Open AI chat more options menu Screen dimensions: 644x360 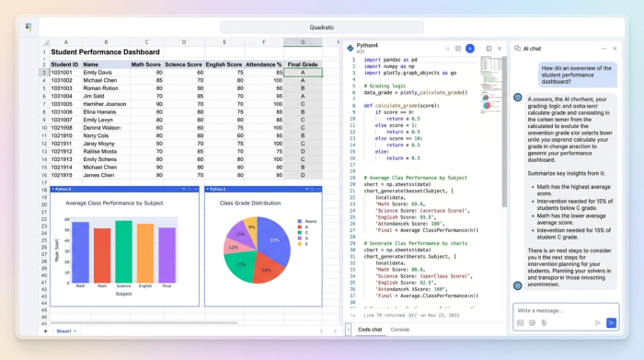click(604, 49)
